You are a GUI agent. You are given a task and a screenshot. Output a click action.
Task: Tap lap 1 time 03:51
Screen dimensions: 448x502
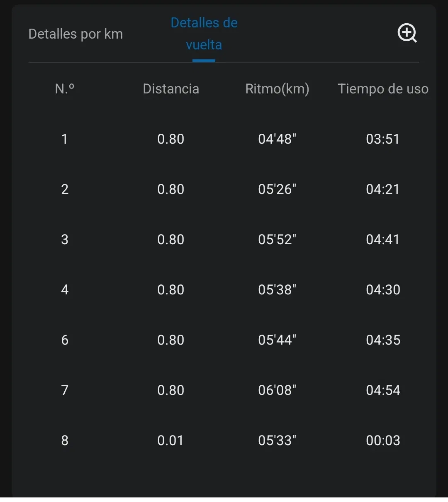click(x=382, y=139)
